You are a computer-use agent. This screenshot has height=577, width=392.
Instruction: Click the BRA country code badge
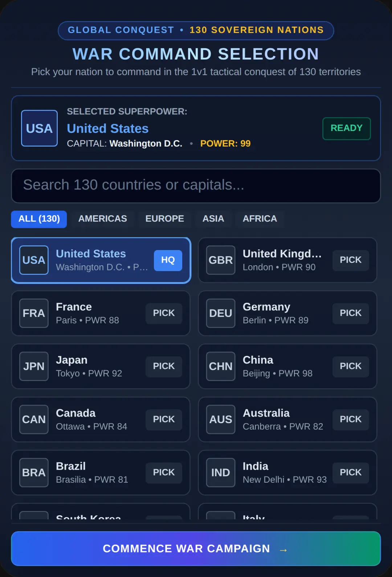click(34, 472)
